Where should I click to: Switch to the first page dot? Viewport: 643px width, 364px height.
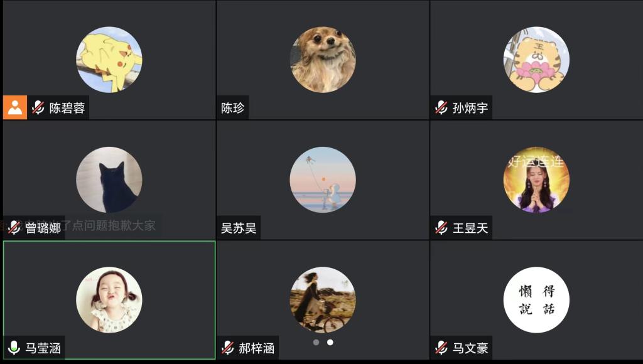(316, 342)
